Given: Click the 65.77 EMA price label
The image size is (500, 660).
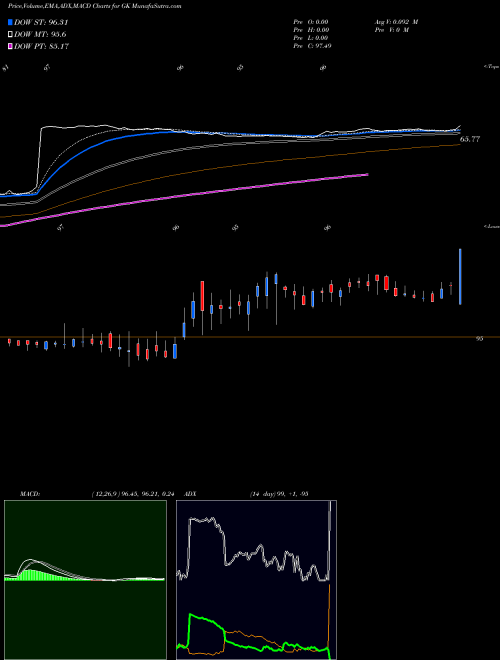Looking at the screenshot, I should click(x=470, y=139).
